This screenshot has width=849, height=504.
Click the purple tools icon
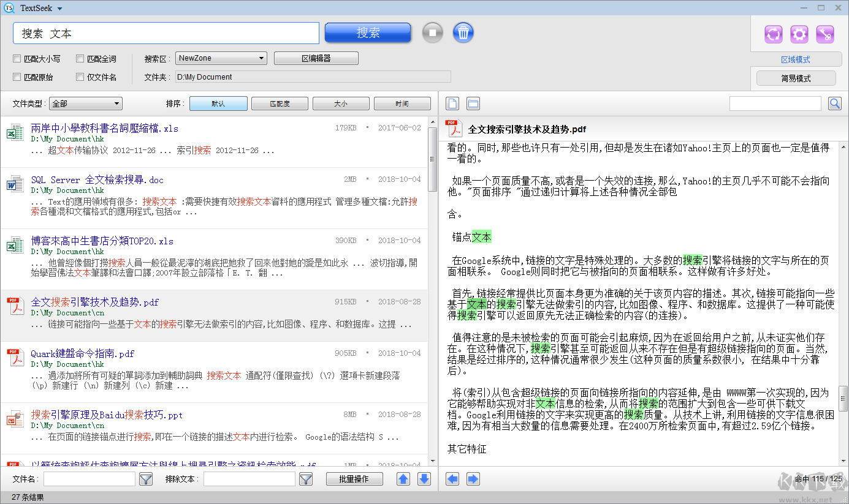tap(825, 34)
